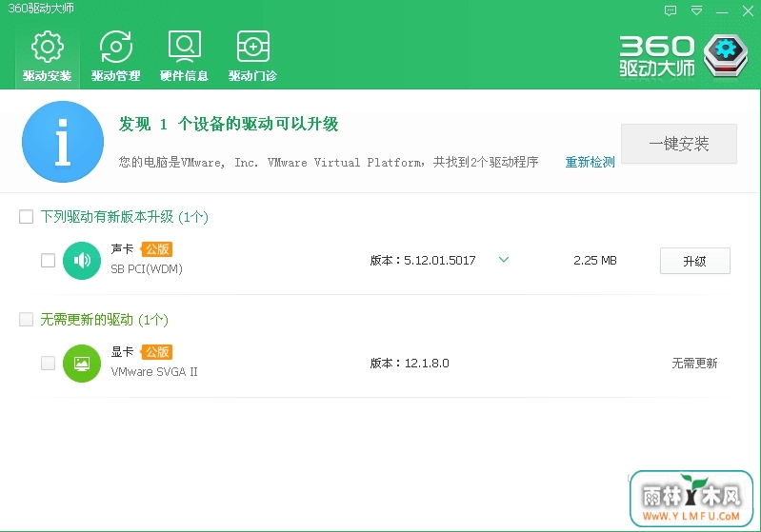The width and height of the screenshot is (761, 532).
Task: Check the 无需更新的驱动 group checkbox
Action: 27,319
